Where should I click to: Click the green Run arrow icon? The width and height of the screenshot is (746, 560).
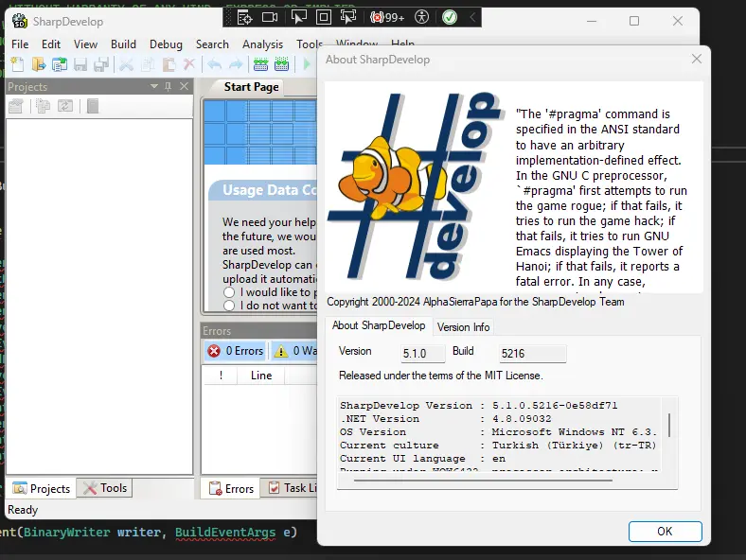(x=307, y=64)
